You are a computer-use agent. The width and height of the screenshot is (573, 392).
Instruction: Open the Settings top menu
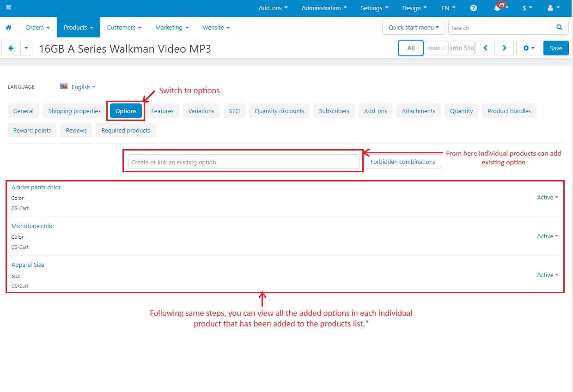tap(374, 8)
